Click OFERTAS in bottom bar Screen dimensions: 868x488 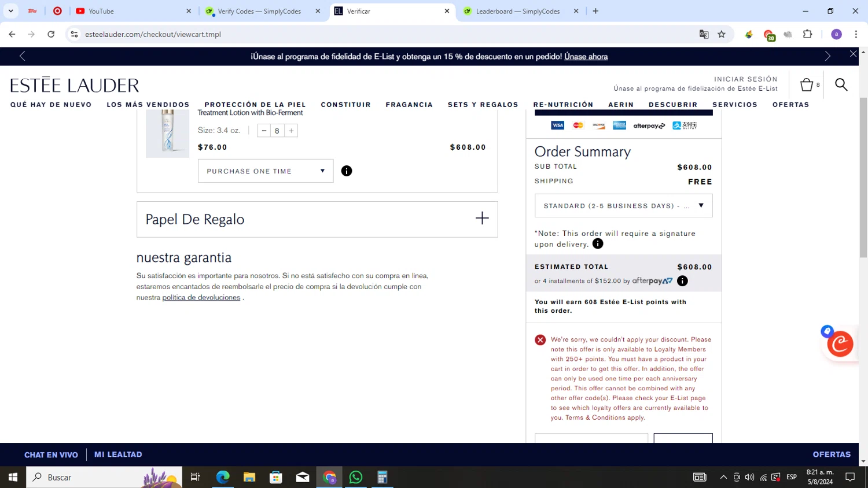832,454
